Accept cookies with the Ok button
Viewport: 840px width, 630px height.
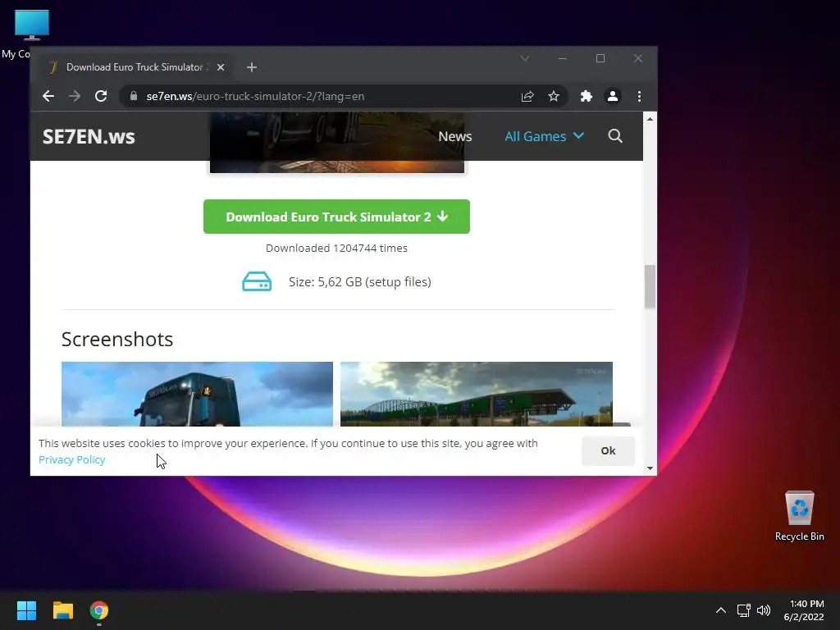tap(608, 450)
